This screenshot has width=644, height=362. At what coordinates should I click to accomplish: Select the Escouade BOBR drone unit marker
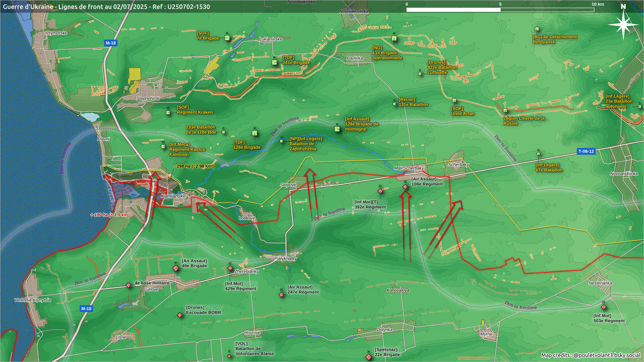(180, 315)
